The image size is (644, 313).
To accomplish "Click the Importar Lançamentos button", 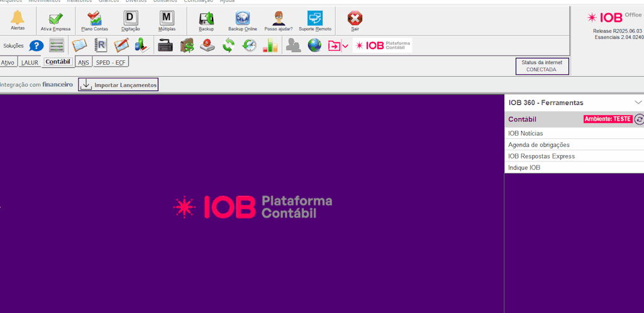I will click(x=118, y=85).
